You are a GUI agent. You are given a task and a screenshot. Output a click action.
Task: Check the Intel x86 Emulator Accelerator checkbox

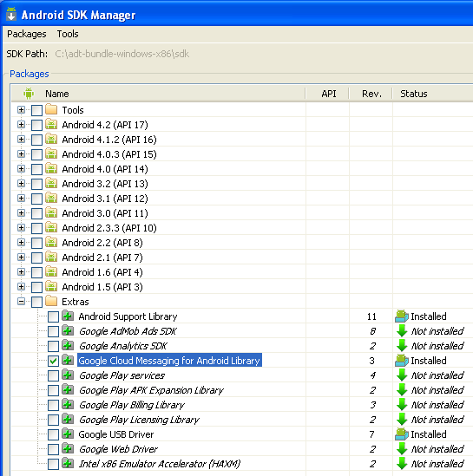pyautogui.click(x=53, y=464)
